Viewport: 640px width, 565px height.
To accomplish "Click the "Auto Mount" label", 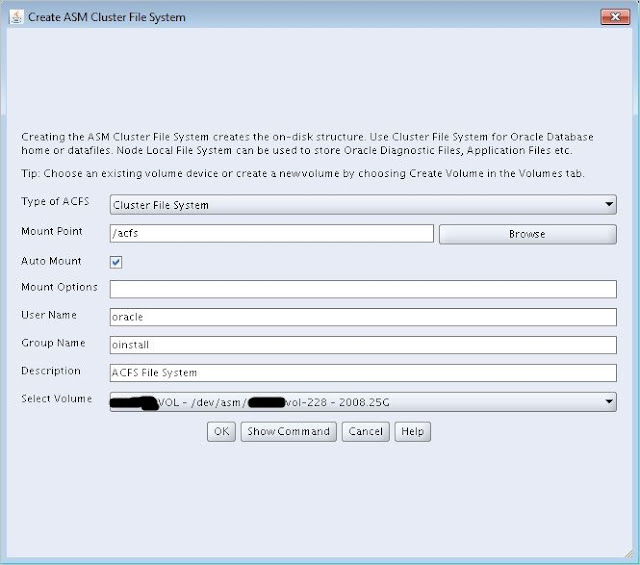I will pyautogui.click(x=51, y=261).
